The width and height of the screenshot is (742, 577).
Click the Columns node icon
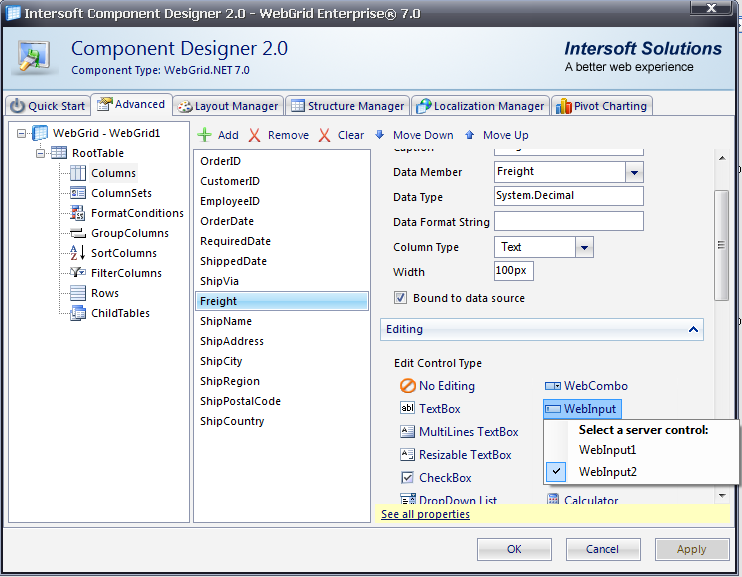pyautogui.click(x=78, y=173)
